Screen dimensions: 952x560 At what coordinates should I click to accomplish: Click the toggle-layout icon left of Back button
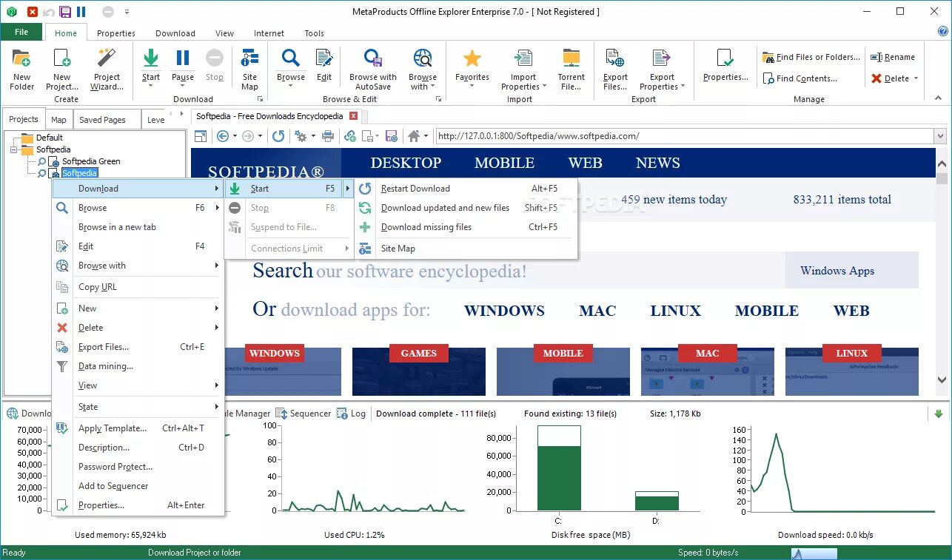coord(200,136)
